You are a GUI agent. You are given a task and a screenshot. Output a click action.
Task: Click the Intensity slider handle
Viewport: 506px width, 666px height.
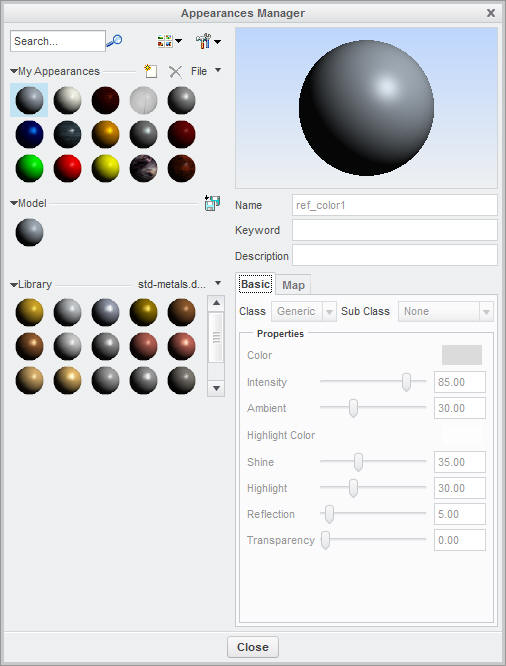click(407, 381)
